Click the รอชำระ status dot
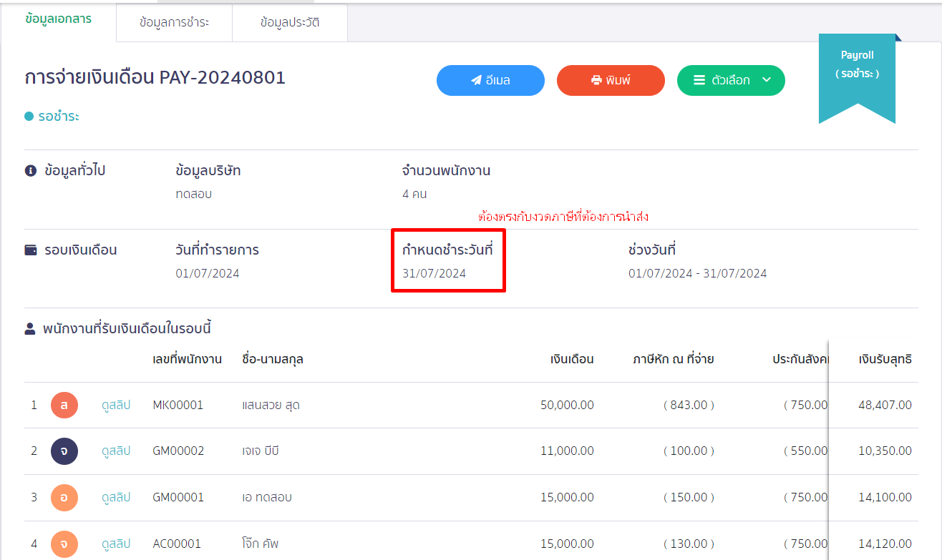Viewport: 942px width, 560px height. pyautogui.click(x=29, y=116)
